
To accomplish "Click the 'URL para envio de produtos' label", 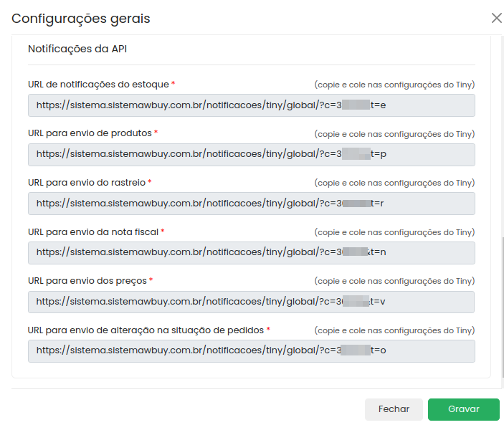I will 90,133.
